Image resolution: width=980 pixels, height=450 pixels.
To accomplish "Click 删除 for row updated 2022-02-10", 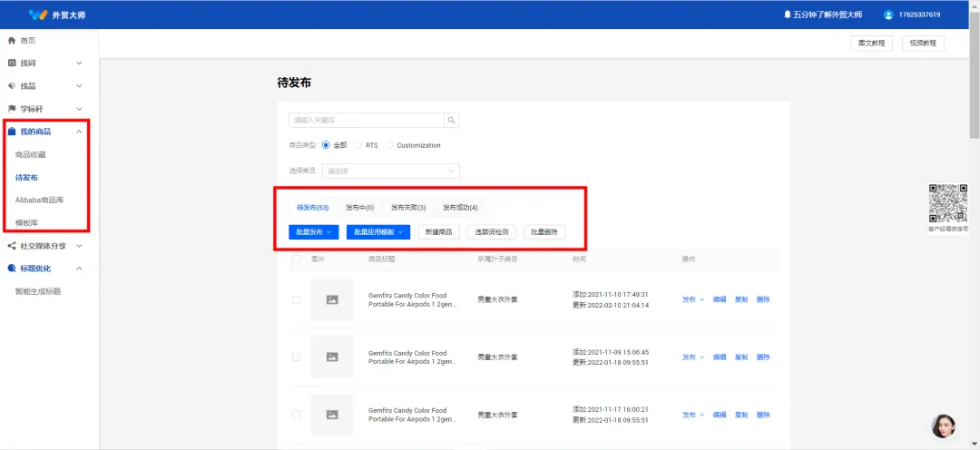I will 763,300.
